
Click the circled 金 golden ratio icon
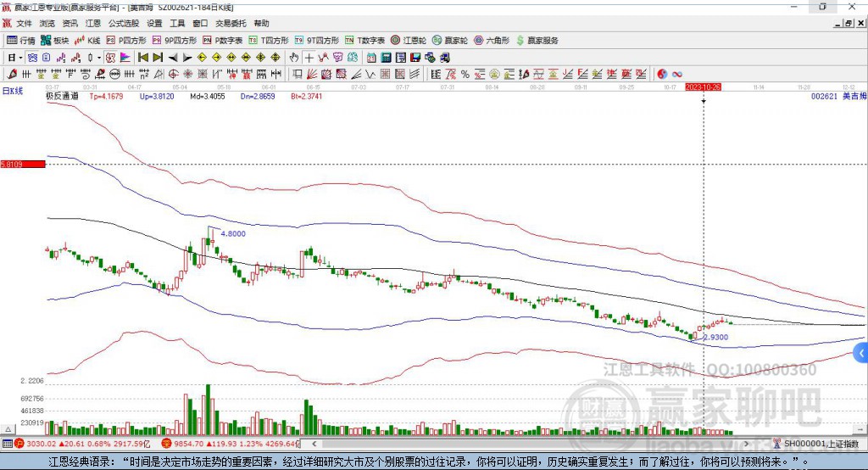(494, 74)
